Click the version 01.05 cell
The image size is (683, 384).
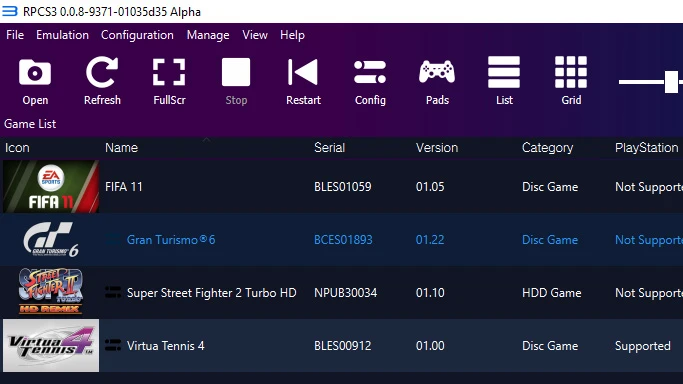(430, 187)
